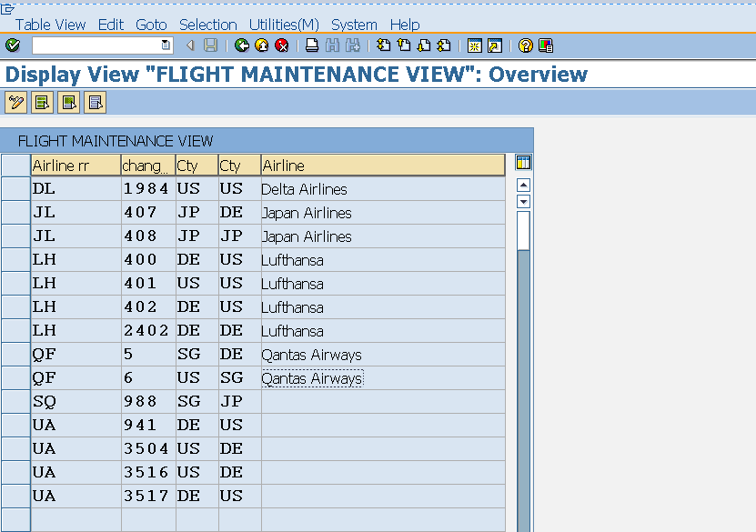Click the Find icon to search entries
Viewport: 756px width, 532px height.
click(x=331, y=45)
